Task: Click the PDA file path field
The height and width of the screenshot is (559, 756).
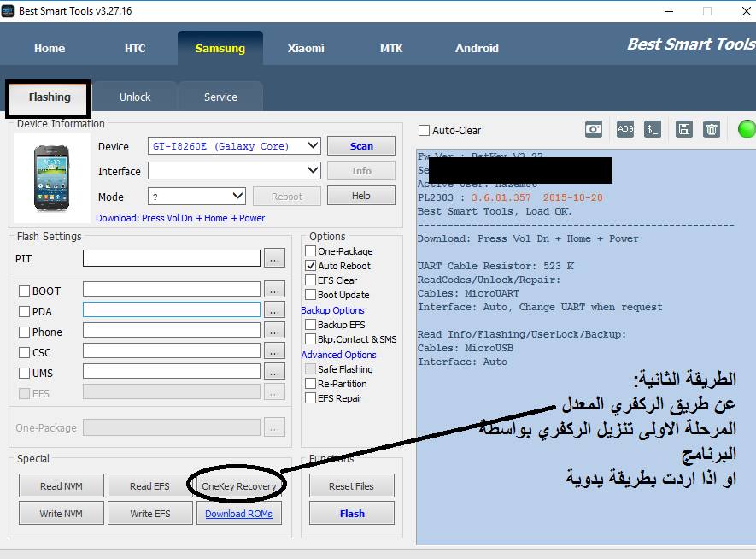Action: tap(172, 309)
